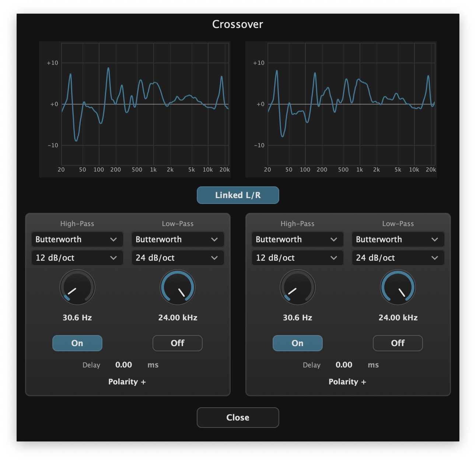Click right channel Low-Pass label

398,224
